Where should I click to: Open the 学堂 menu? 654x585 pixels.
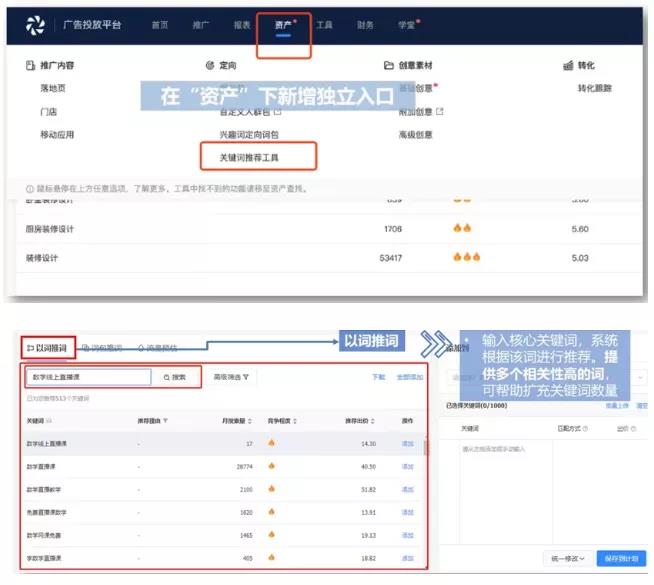(x=407, y=25)
